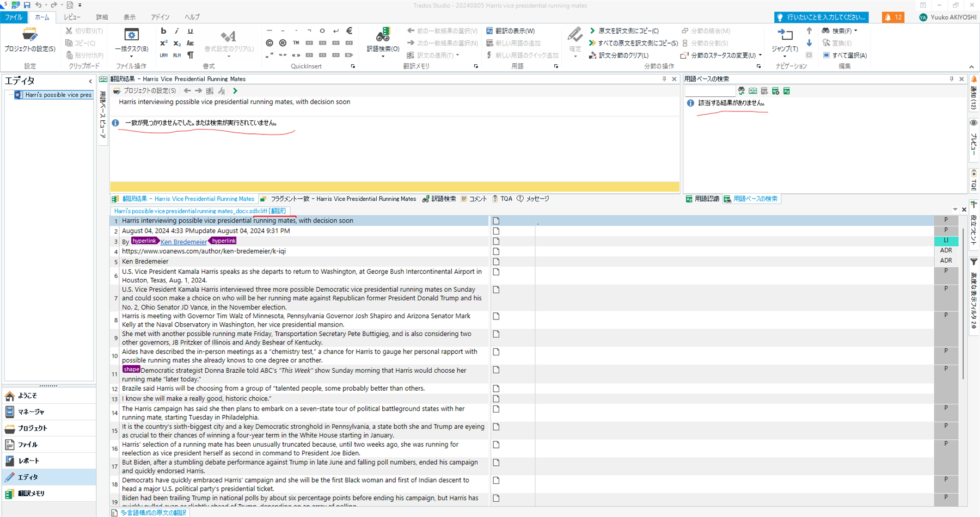Click 翻訳の表示(W) in the ribbon
The height and width of the screenshot is (517, 980).
click(x=511, y=31)
